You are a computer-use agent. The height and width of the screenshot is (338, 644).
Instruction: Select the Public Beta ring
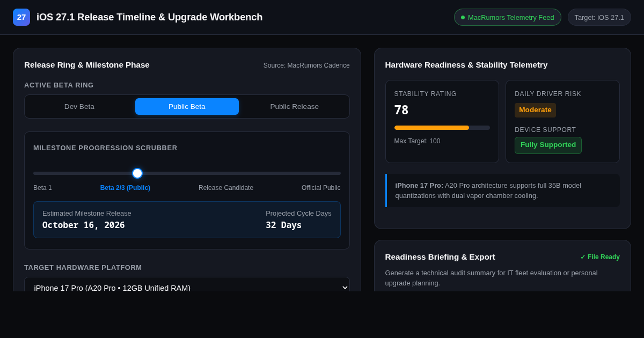coord(187,106)
